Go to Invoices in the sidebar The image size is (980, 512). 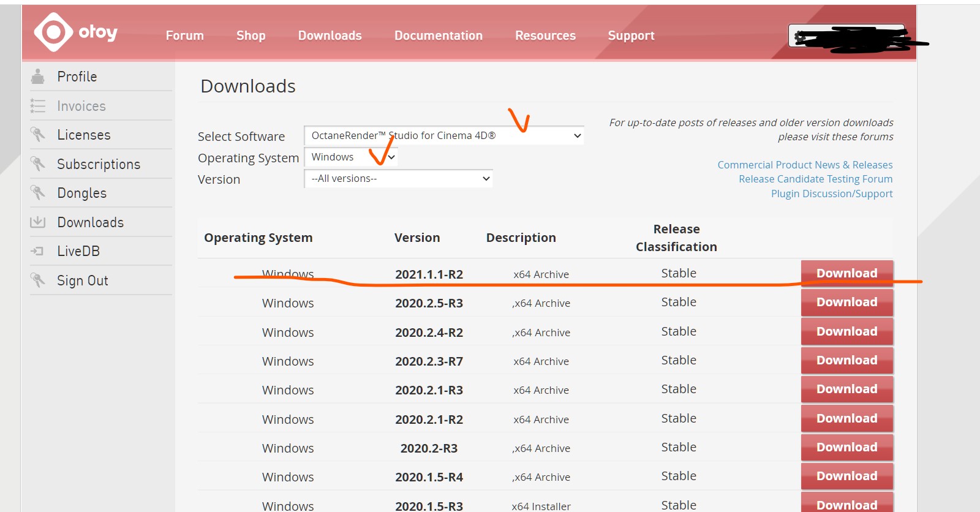coord(81,106)
